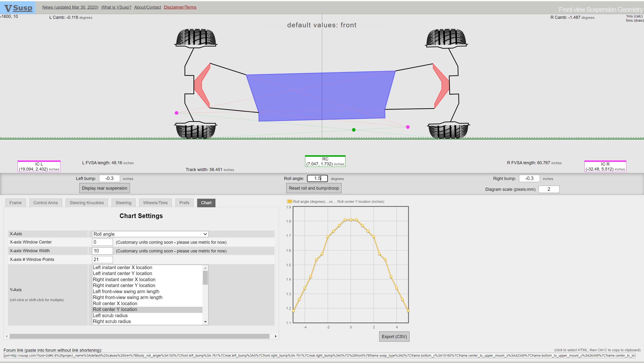Image resolution: width=644 pixels, height=363 pixels.
Task: Click the left magenta instant center dot
Action: point(177,113)
